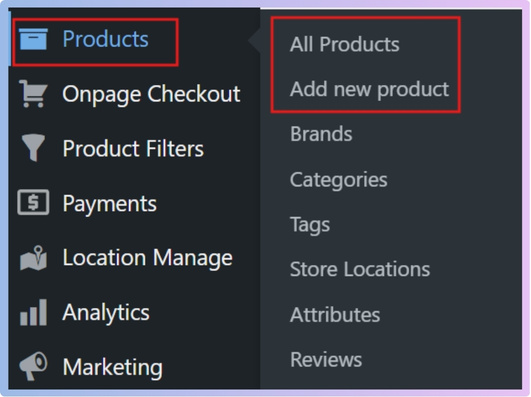Open Store Locations in the submenu

click(x=360, y=269)
